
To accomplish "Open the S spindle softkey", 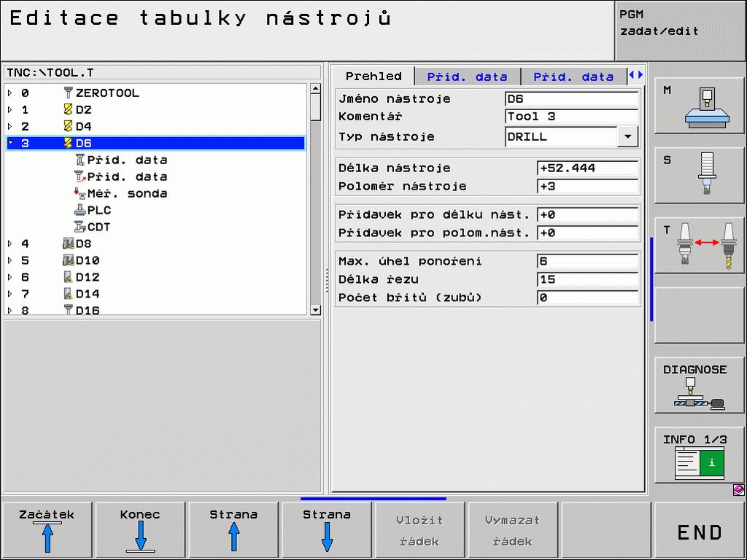I will 699,175.
